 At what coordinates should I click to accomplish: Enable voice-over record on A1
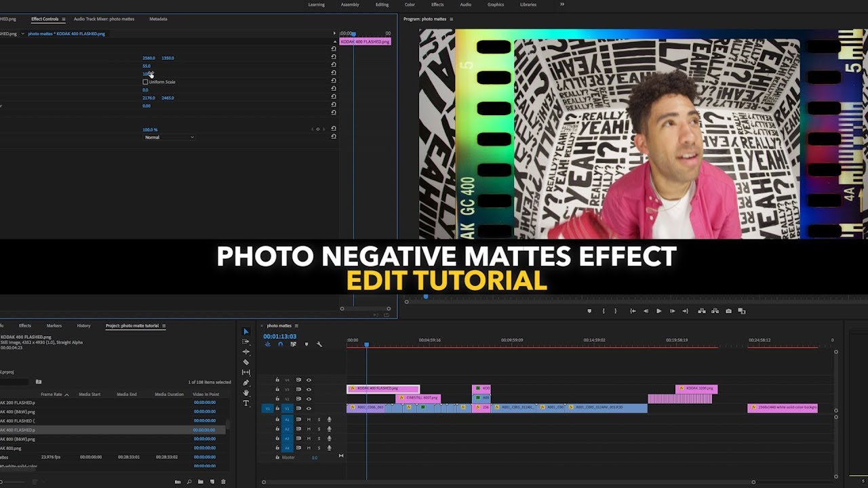(x=329, y=420)
